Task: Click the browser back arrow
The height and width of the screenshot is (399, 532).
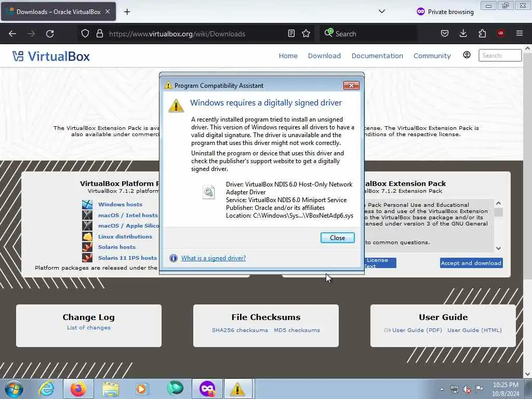Action: click(12, 34)
